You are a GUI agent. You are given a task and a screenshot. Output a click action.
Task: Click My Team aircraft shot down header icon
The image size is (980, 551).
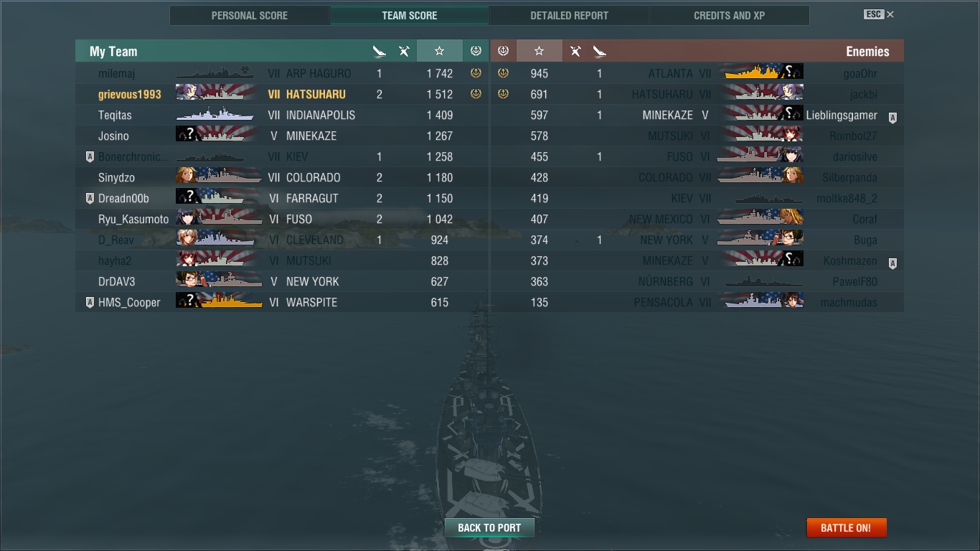click(x=405, y=51)
